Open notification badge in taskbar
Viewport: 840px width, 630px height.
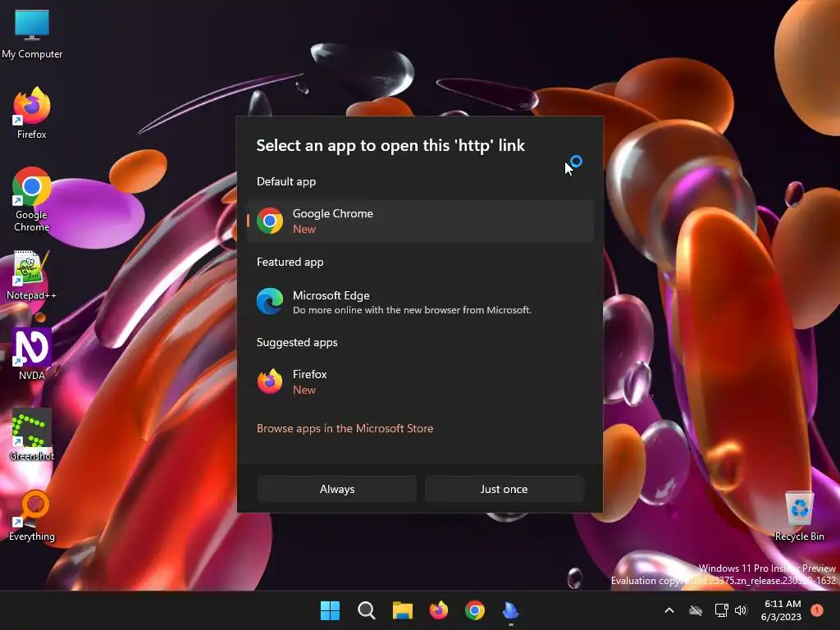[x=817, y=610]
